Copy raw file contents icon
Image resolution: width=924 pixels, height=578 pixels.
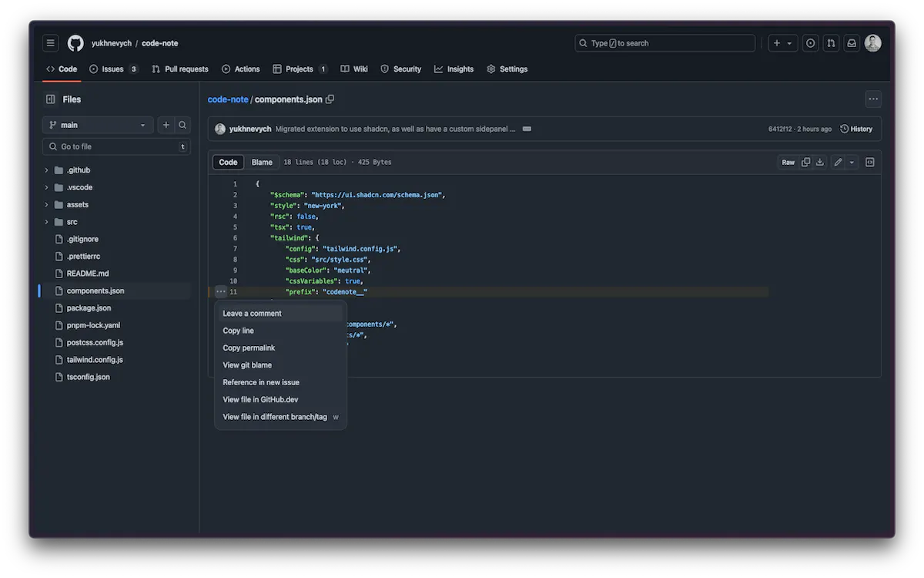(805, 163)
